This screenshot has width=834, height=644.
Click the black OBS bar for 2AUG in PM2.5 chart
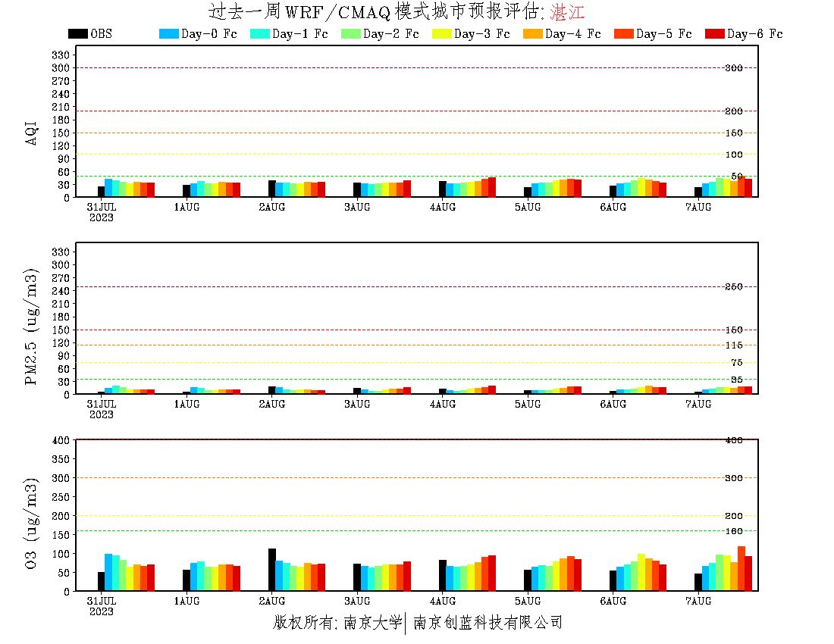(271, 390)
